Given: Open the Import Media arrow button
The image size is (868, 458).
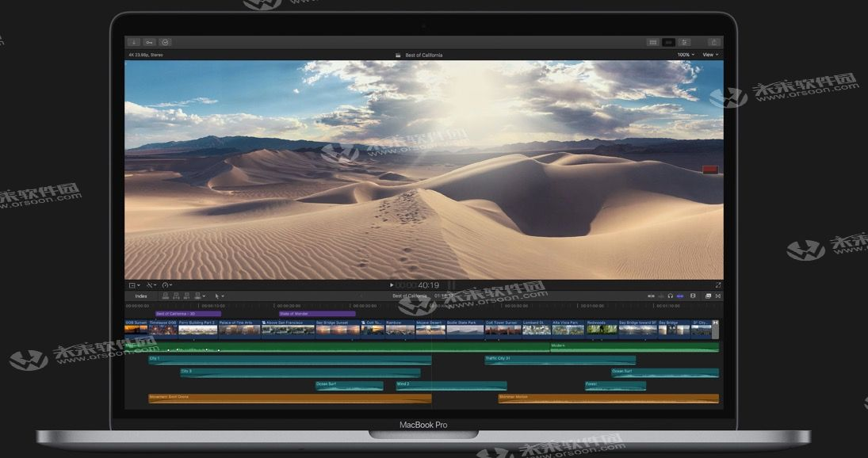Looking at the screenshot, I should pyautogui.click(x=133, y=42).
